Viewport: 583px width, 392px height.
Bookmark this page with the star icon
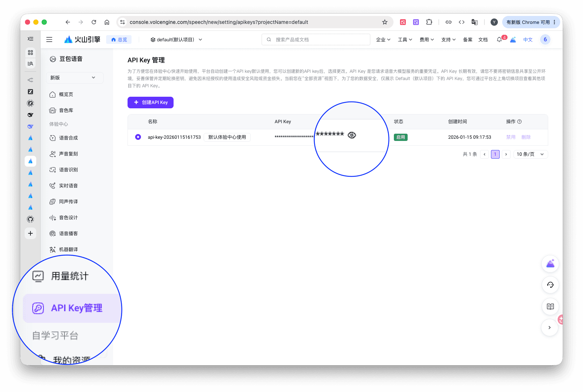click(385, 22)
